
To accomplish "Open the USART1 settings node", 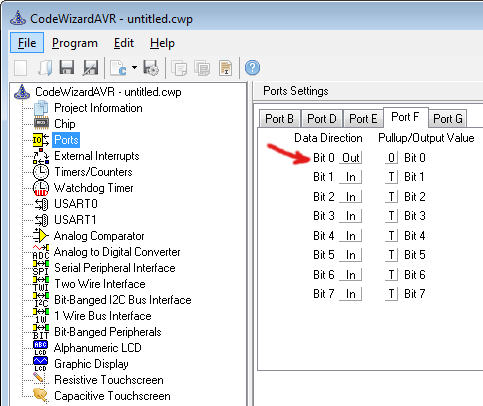I will pyautogui.click(x=75, y=220).
